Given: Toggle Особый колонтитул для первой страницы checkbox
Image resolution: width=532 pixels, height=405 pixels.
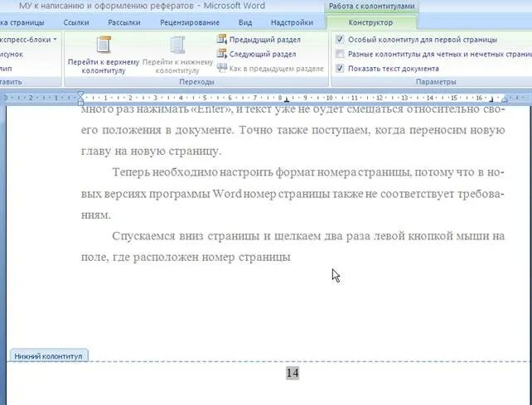Looking at the screenshot, I should [x=340, y=40].
